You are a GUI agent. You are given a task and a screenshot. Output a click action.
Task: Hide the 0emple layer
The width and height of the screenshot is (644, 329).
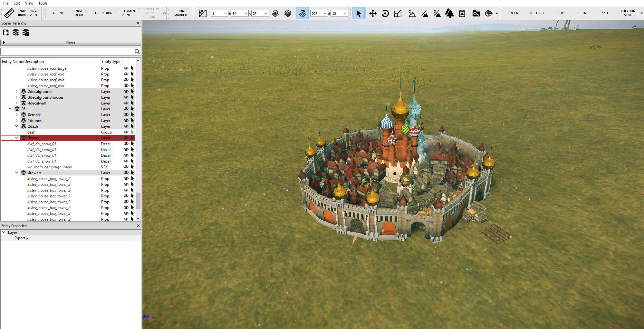pos(126,115)
